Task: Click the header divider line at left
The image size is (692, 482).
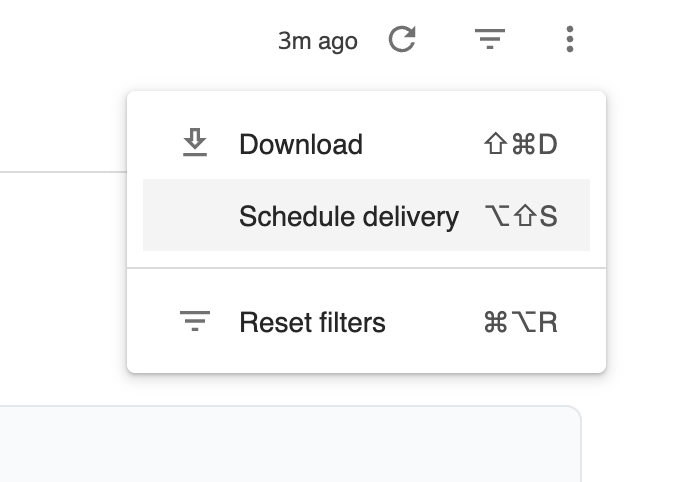Action: click(x=63, y=172)
